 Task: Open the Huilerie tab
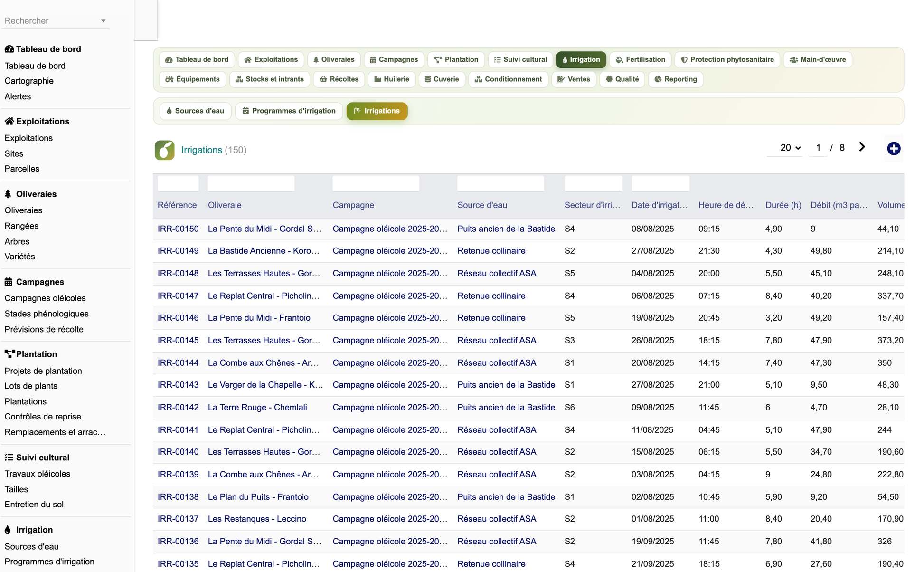392,79
